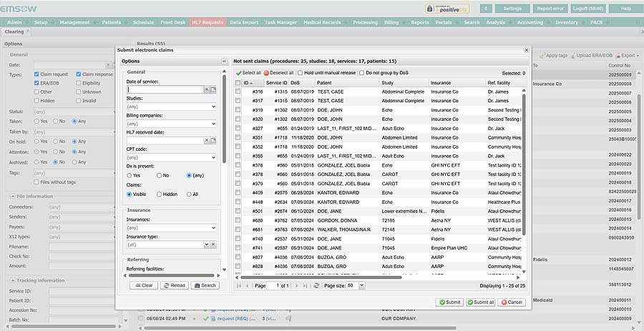Open the HL7 received date calendar picker

213,140
